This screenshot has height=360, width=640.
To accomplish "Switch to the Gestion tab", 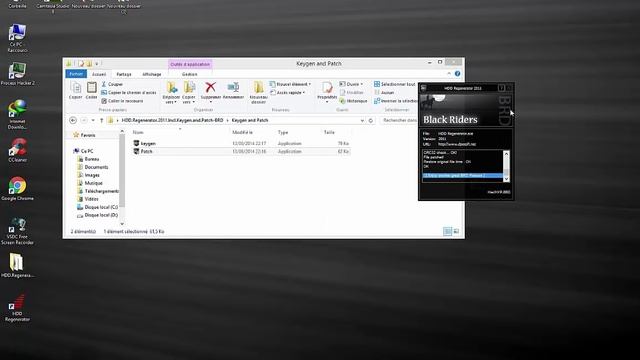I will tap(189, 74).
